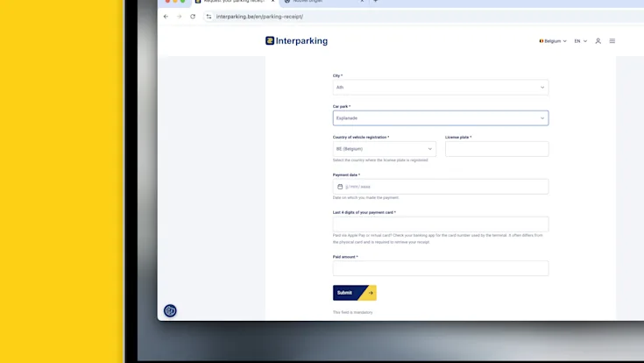Open the cookie settings round icon
Screen dimensions: 644x363
pos(170,310)
